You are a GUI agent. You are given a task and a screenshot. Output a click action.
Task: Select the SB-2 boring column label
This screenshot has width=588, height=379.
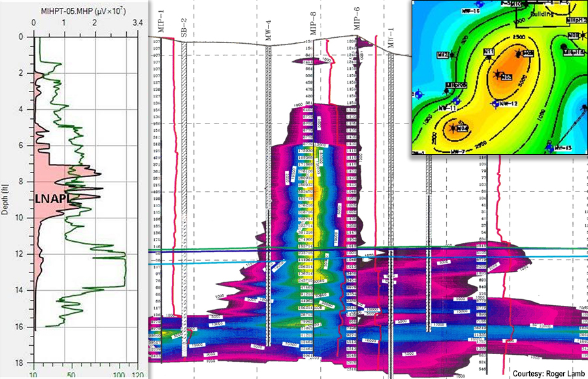(x=184, y=26)
